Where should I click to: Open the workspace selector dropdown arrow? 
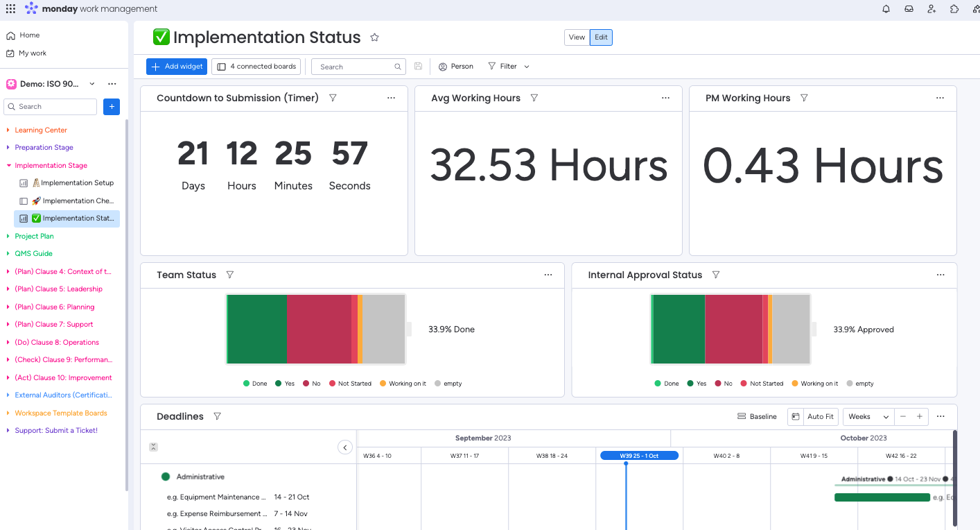click(92, 84)
